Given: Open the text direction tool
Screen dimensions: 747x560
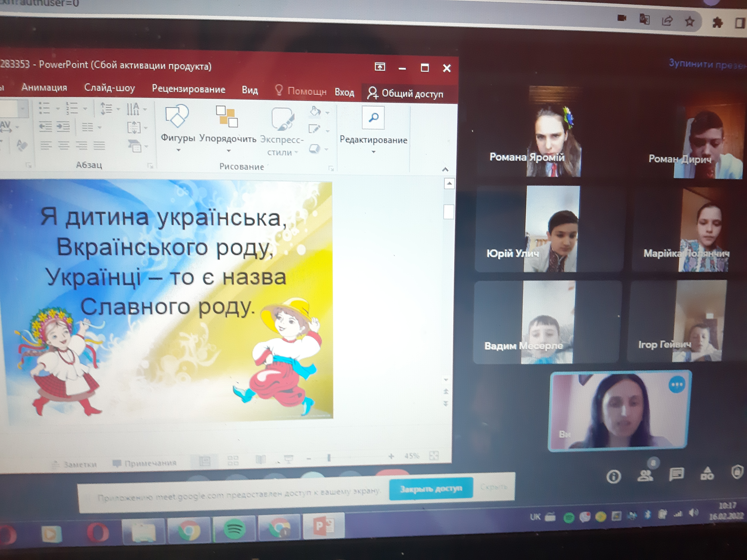Looking at the screenshot, I should pyautogui.click(x=133, y=109).
